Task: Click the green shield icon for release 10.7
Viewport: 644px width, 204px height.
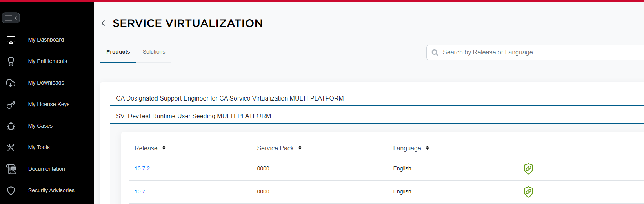Action: 528,192
